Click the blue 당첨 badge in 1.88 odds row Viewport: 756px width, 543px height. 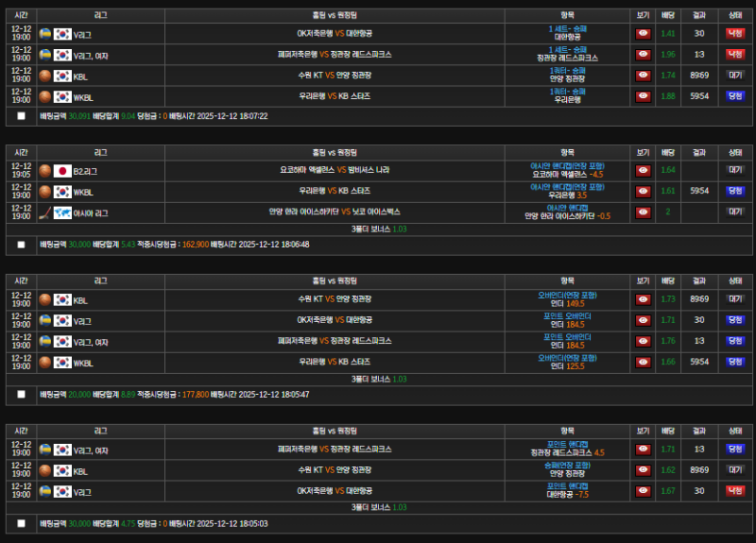click(x=734, y=96)
